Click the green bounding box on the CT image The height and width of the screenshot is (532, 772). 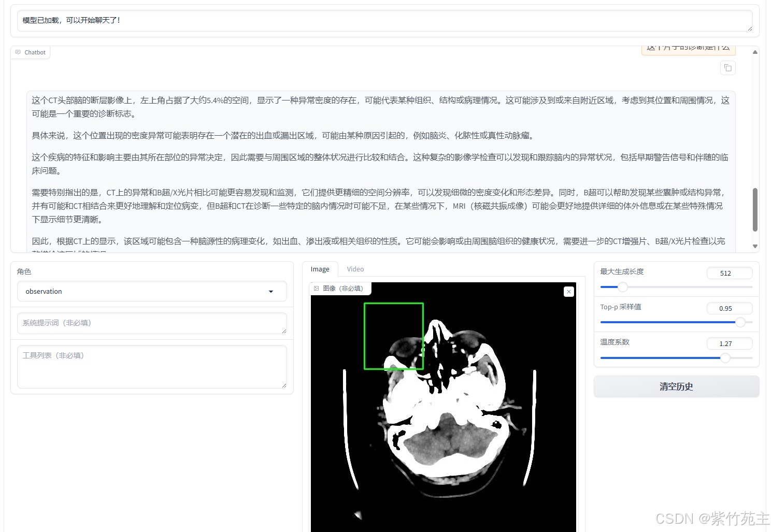pyautogui.click(x=394, y=336)
